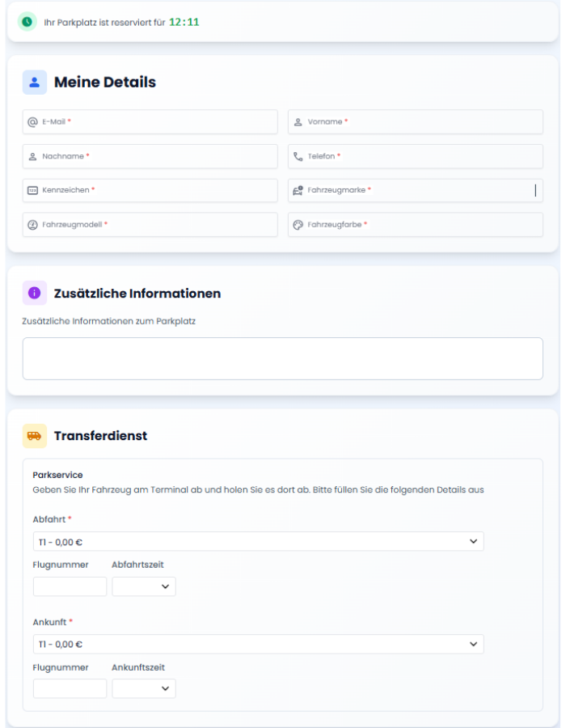Click the Flugnummer field under Ankunft
This screenshot has width=566, height=728.
(70, 688)
